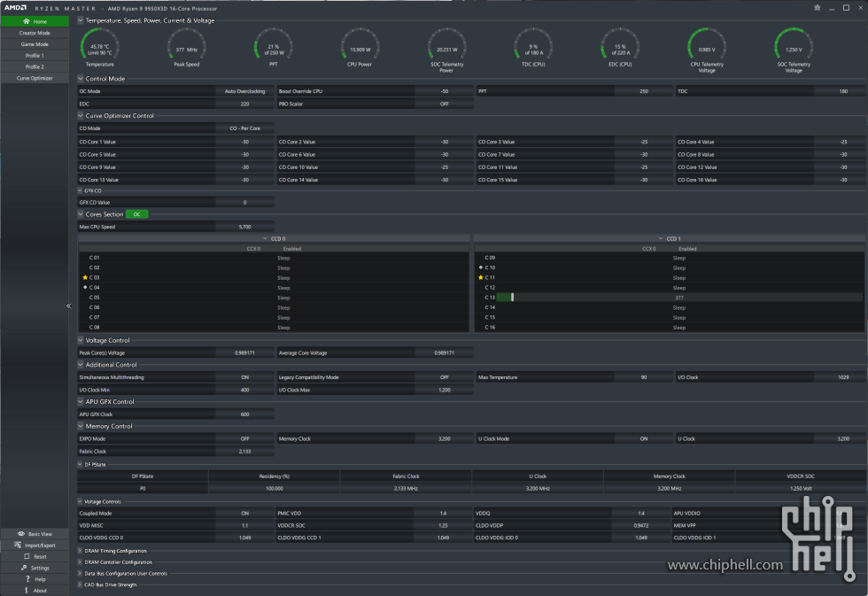Click the P0 DF PState row

tap(471, 489)
